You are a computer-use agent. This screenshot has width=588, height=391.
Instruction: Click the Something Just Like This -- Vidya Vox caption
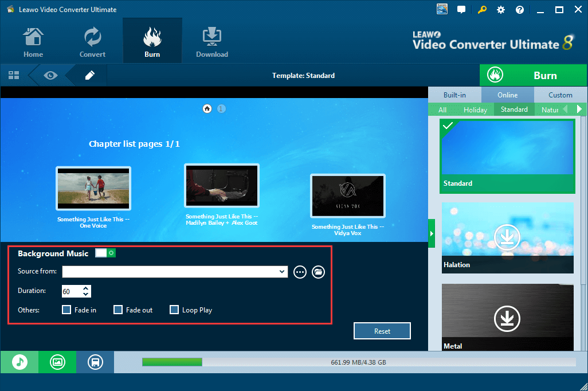tap(348, 230)
